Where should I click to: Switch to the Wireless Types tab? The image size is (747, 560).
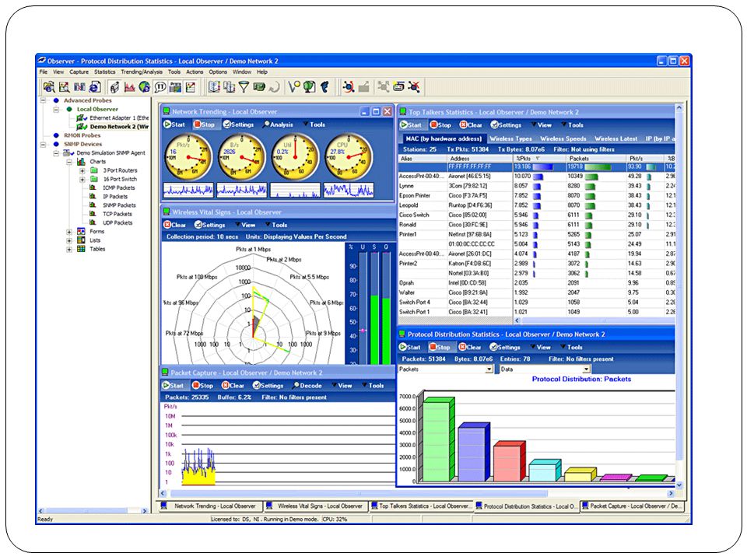(510, 138)
